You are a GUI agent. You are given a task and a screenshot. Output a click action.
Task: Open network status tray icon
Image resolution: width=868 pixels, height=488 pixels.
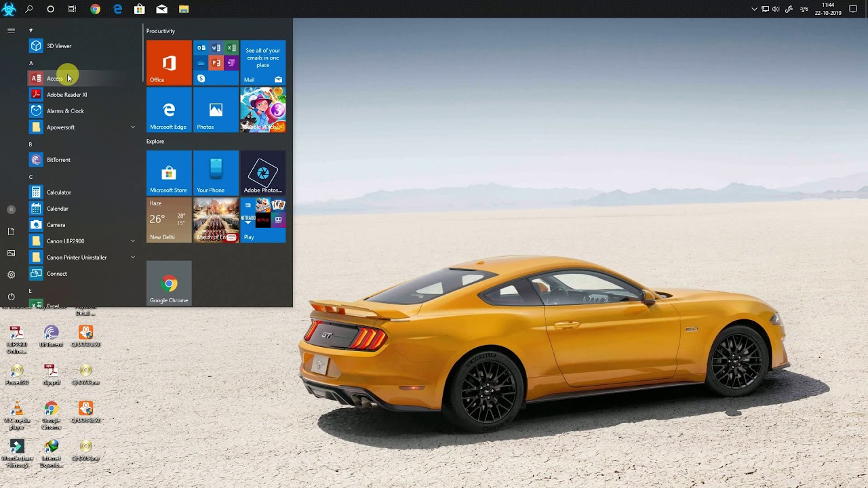(765, 9)
